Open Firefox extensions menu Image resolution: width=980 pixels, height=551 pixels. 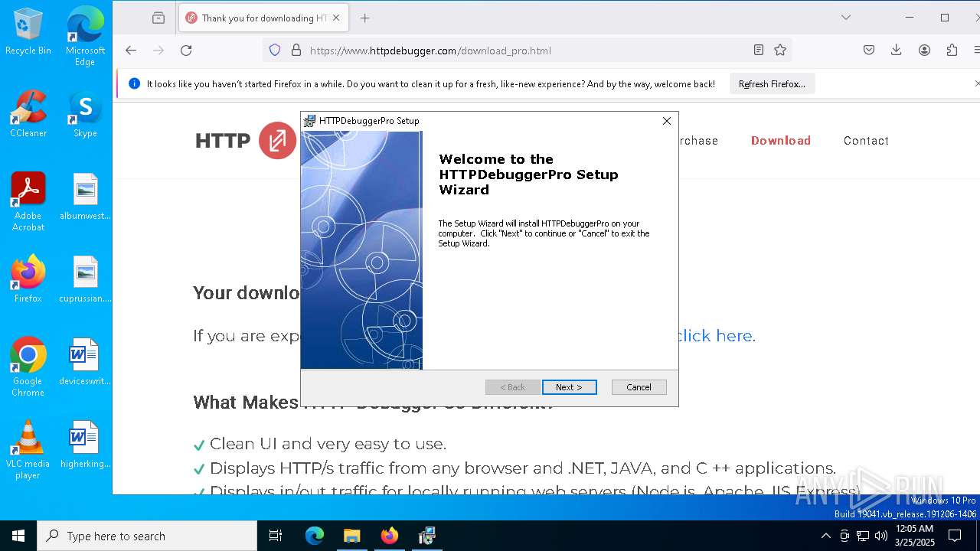tap(952, 51)
